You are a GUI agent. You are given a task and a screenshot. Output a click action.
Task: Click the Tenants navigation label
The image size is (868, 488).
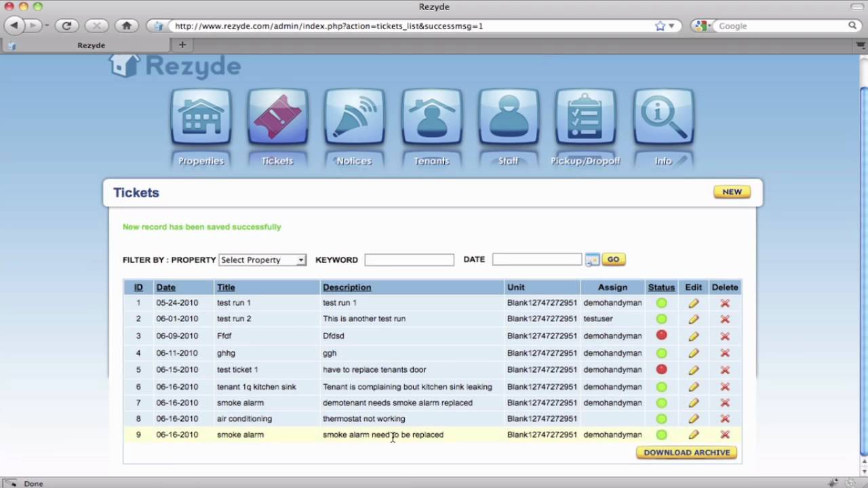[431, 161]
